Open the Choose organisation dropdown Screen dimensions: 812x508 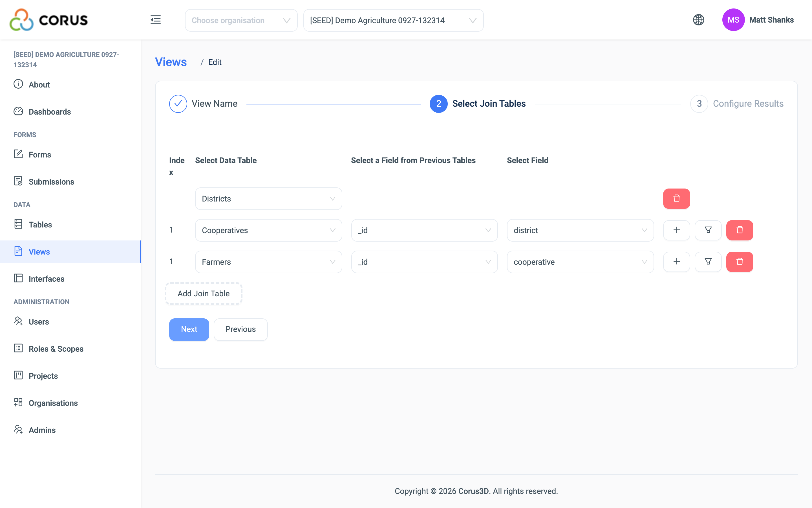241,21
